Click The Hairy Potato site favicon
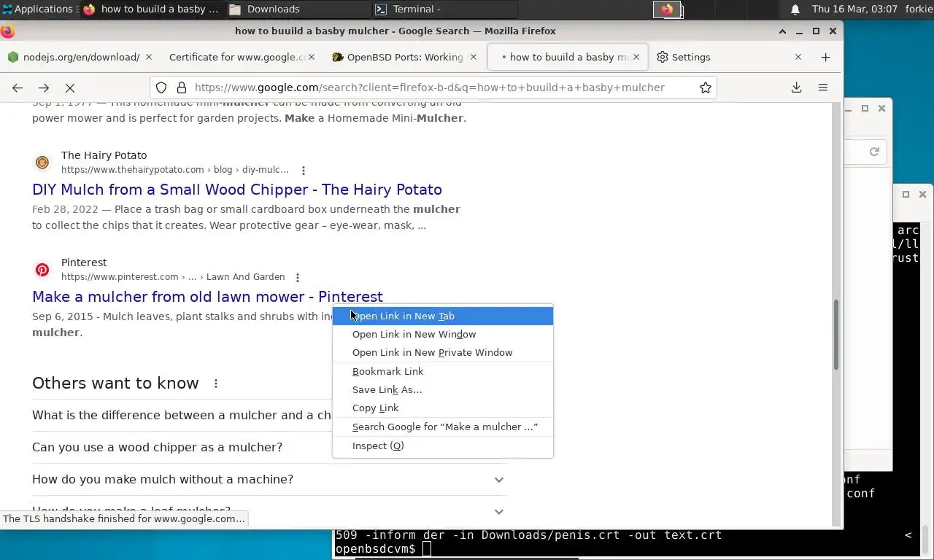Screen dimensions: 934x560 coord(42,163)
